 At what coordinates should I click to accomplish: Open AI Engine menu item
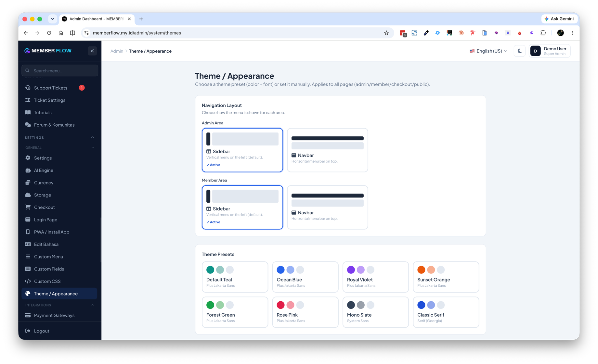(59, 170)
